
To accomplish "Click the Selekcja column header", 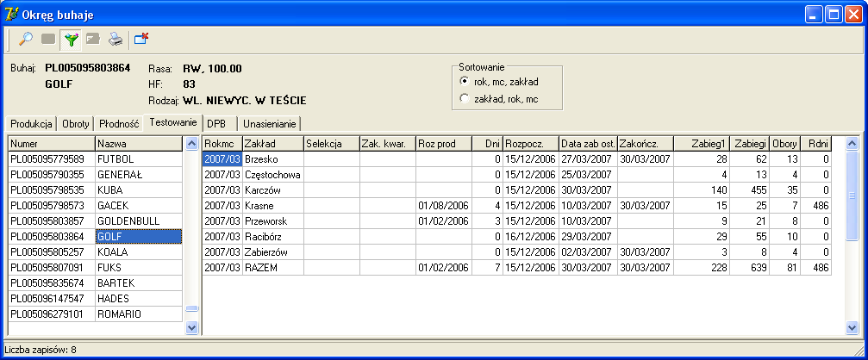I will pyautogui.click(x=332, y=144).
